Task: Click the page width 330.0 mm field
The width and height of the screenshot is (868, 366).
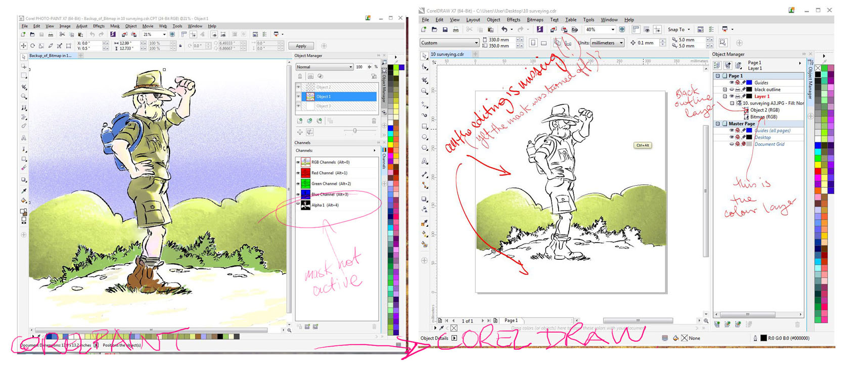Action: (x=501, y=39)
